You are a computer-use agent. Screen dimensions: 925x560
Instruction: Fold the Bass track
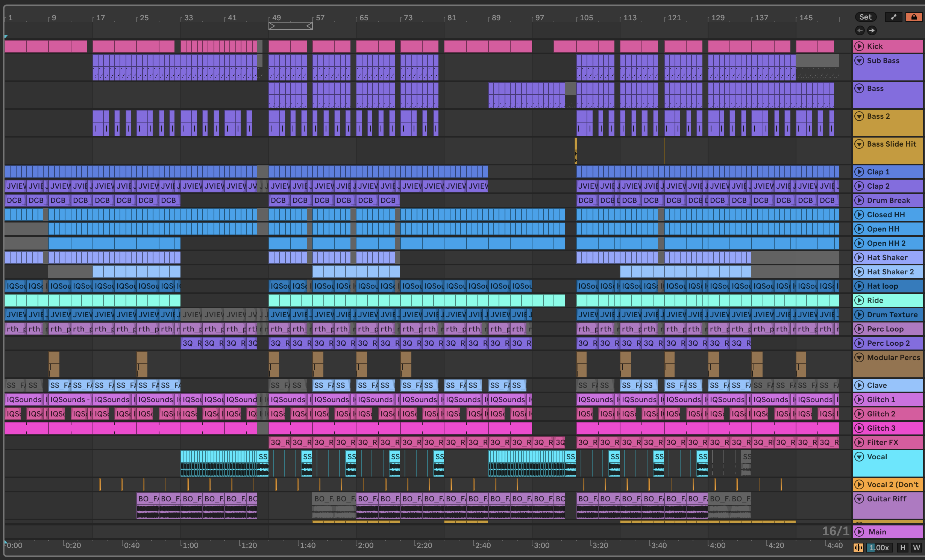859,88
